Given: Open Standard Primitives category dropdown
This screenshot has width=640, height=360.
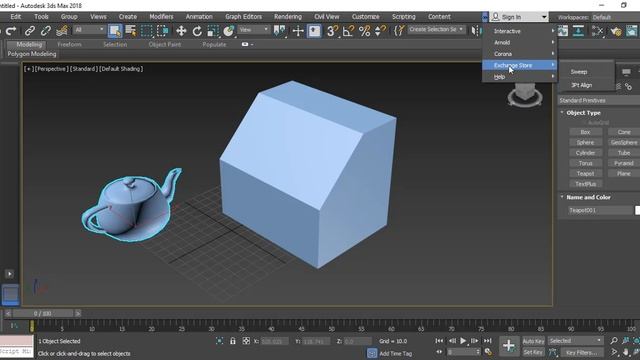Looking at the screenshot, I should pos(599,100).
